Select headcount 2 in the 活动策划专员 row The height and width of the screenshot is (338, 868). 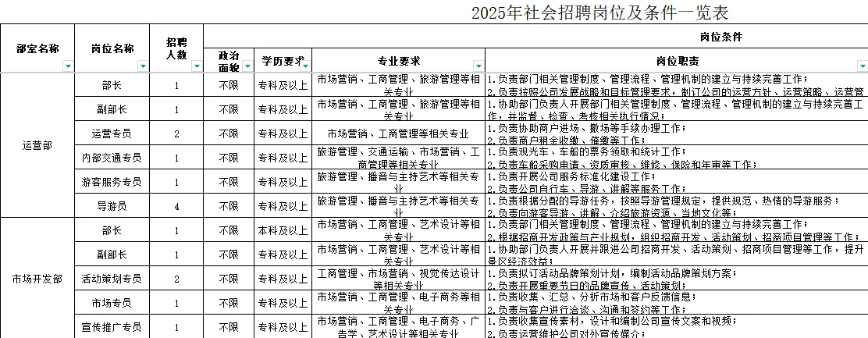click(176, 278)
